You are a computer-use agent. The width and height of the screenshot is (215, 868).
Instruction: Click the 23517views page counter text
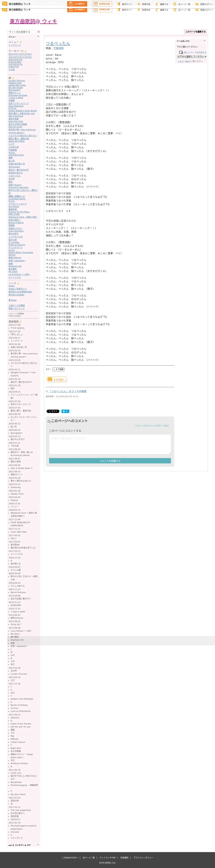[15, 316]
